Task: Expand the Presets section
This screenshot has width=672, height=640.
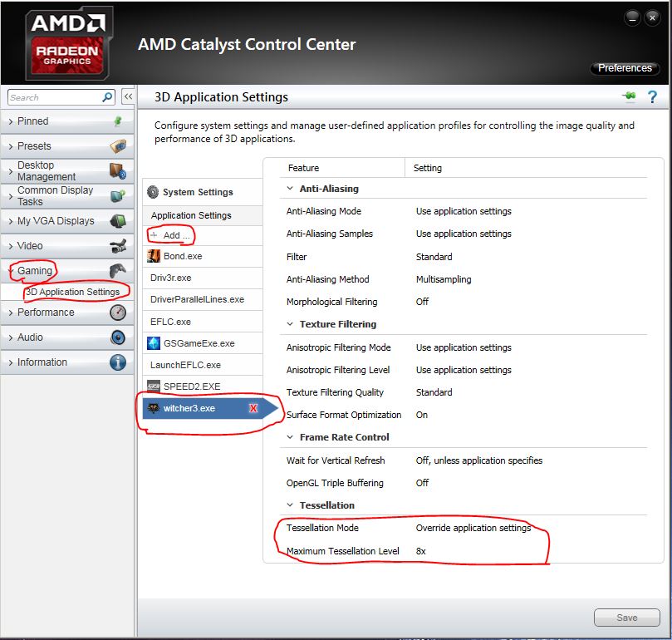Action: pos(11,146)
